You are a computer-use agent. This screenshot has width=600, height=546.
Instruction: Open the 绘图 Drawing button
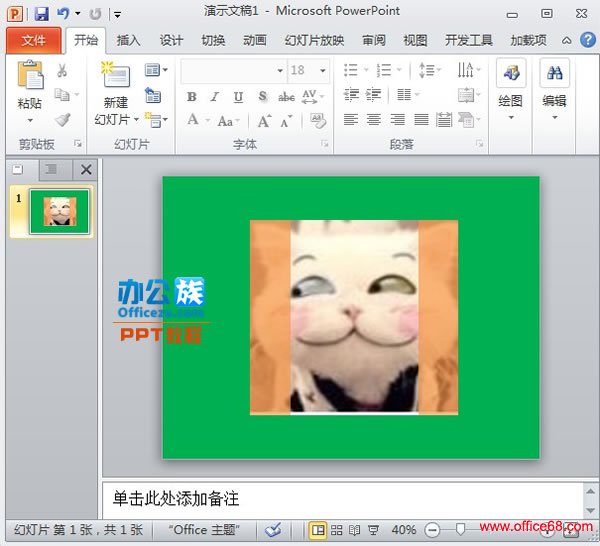point(511,90)
